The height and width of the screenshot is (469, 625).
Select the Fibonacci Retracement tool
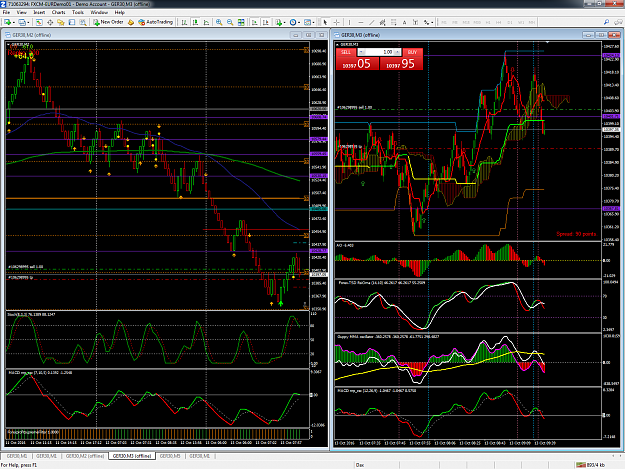(x=393, y=22)
